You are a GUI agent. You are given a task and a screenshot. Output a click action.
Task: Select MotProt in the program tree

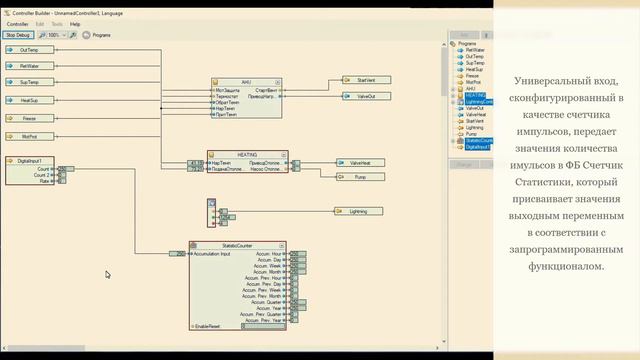coord(473,82)
